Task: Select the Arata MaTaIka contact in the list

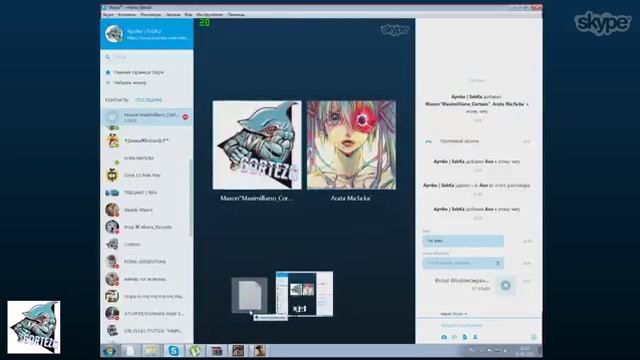Action: click(147, 158)
